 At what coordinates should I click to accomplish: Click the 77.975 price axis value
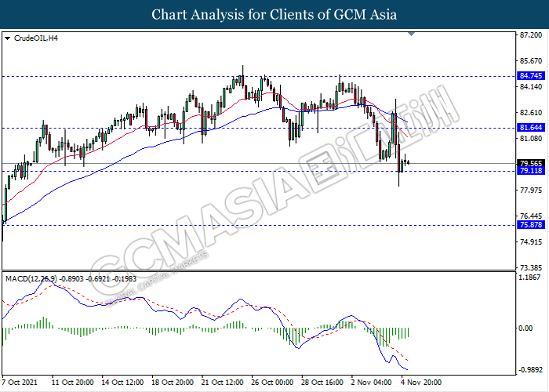tap(531, 191)
